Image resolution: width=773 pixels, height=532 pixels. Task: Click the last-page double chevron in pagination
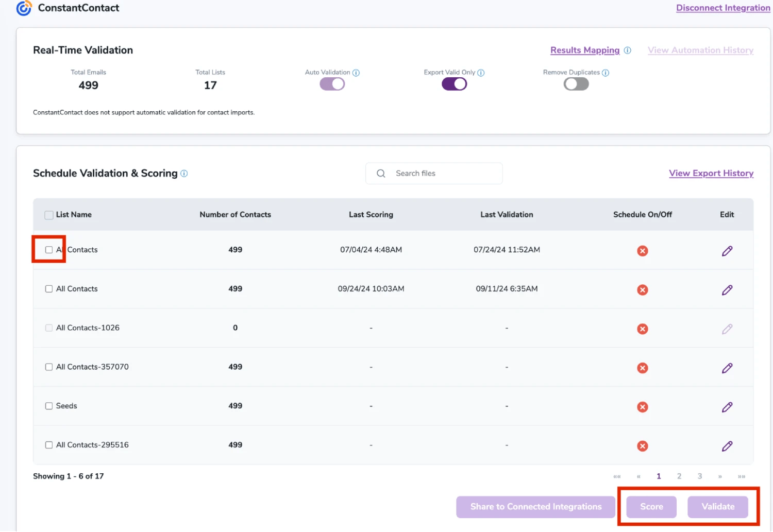tap(742, 476)
